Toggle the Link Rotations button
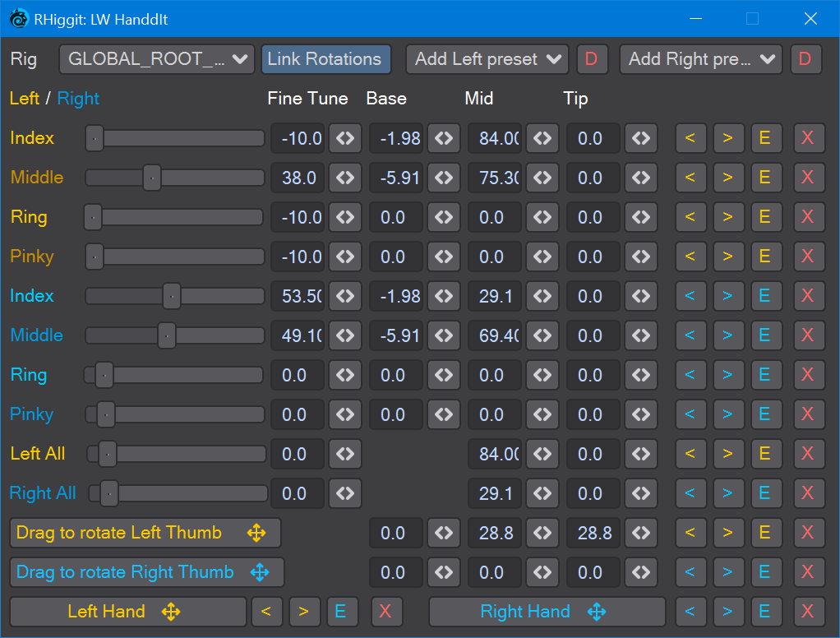Viewport: 840px width, 638px height. click(325, 59)
